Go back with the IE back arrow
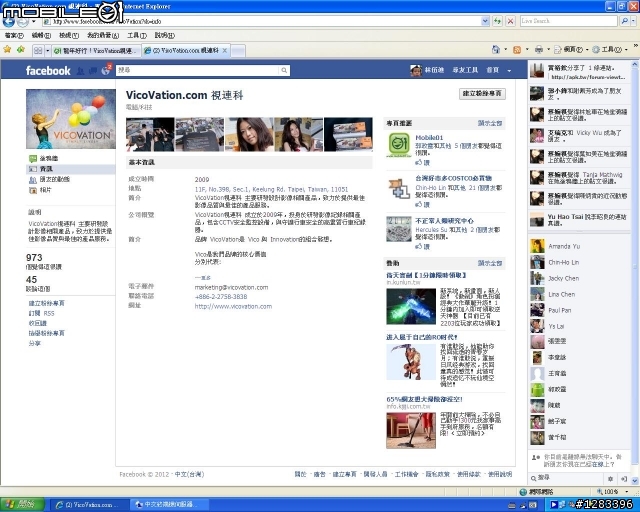The image size is (640, 512). point(9,21)
